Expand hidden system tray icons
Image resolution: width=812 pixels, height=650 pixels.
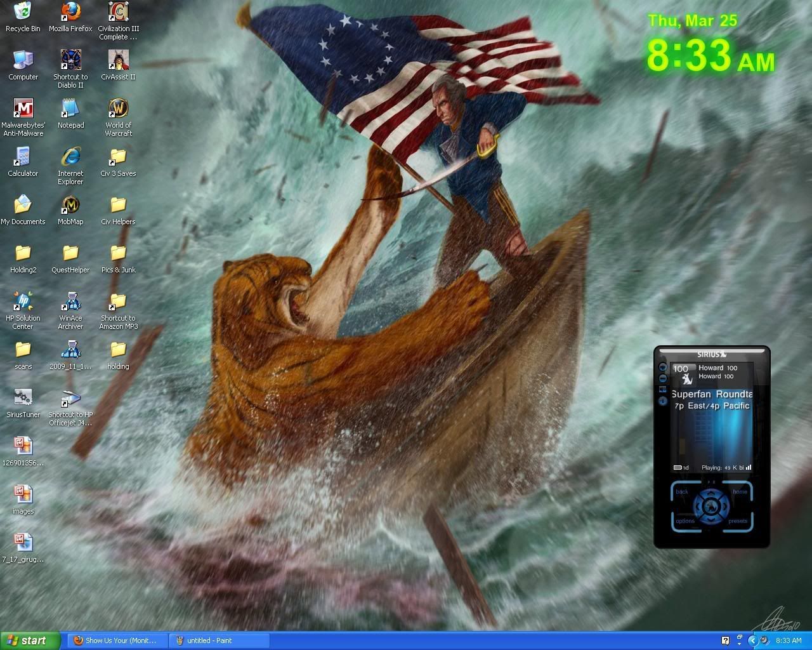(x=753, y=640)
